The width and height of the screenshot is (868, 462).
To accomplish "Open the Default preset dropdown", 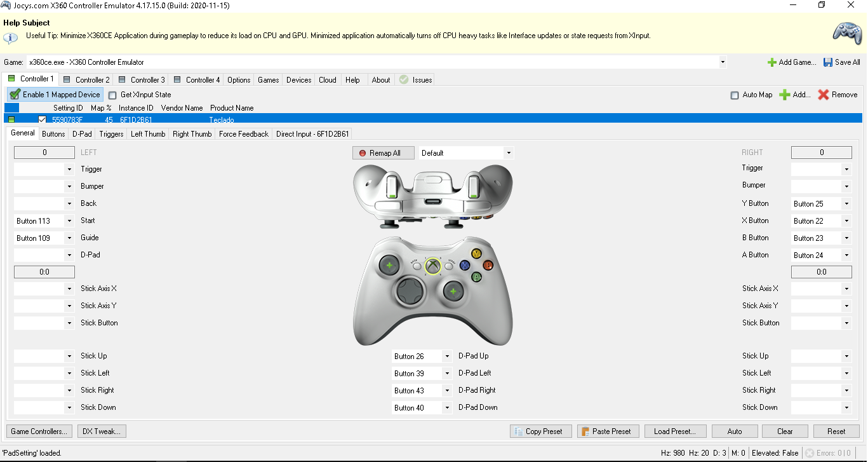I will pos(508,153).
